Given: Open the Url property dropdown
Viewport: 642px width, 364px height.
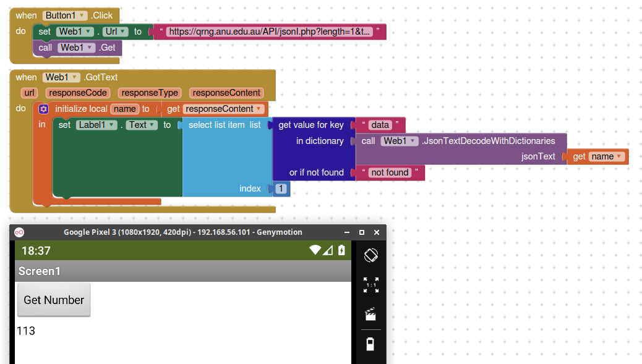Looking at the screenshot, I should pos(124,32).
